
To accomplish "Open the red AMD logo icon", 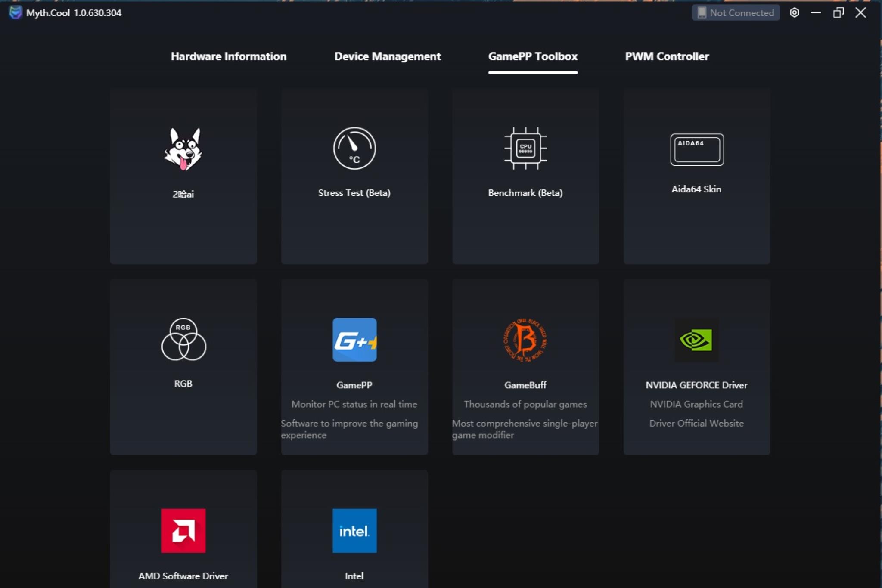I will point(183,530).
